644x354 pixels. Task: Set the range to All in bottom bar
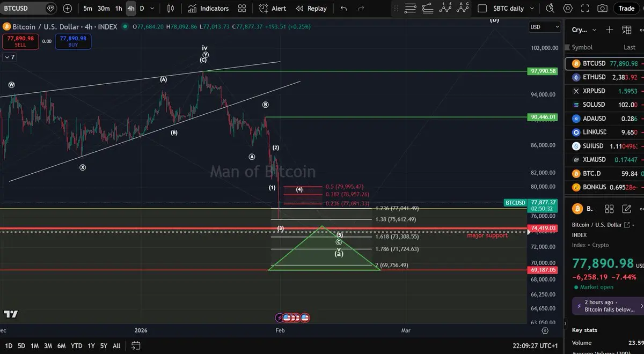pyautogui.click(x=116, y=345)
